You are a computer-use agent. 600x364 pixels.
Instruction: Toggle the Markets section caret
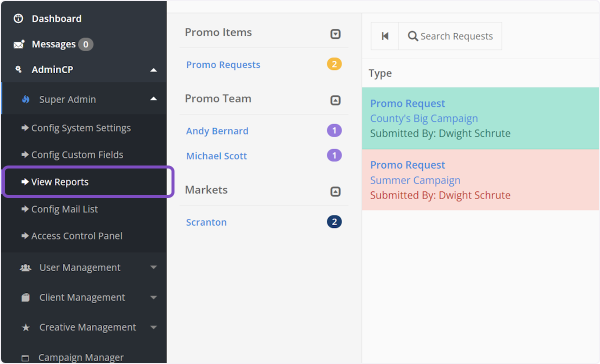click(x=335, y=191)
